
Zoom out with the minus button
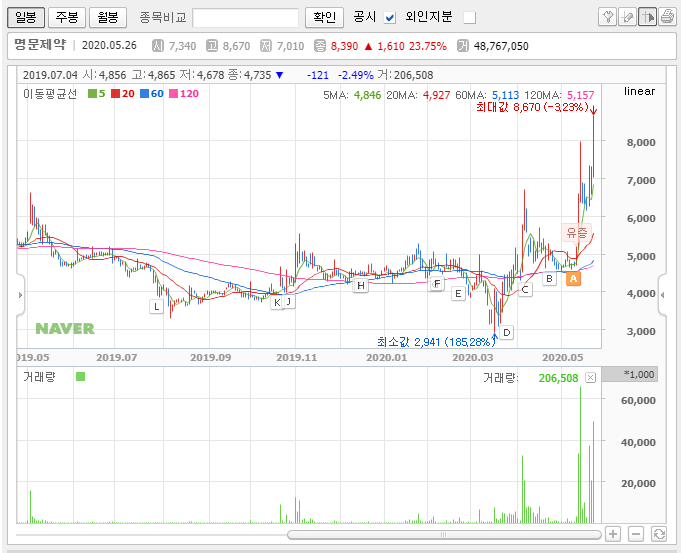pos(636,534)
